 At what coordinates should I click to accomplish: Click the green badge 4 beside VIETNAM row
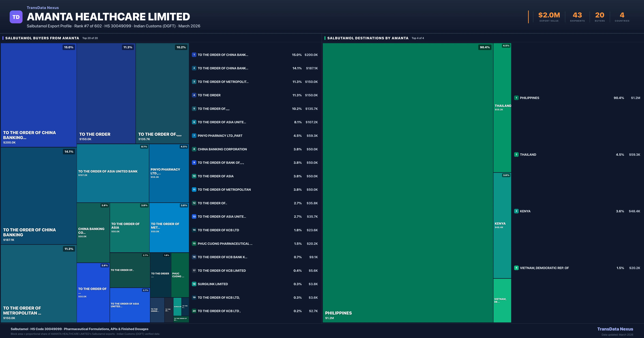(516, 268)
